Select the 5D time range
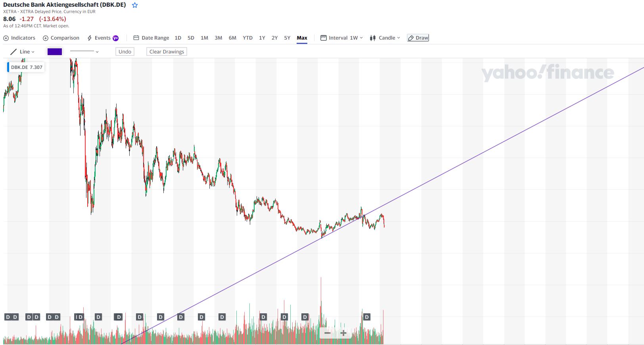The image size is (644, 345). coord(191,38)
